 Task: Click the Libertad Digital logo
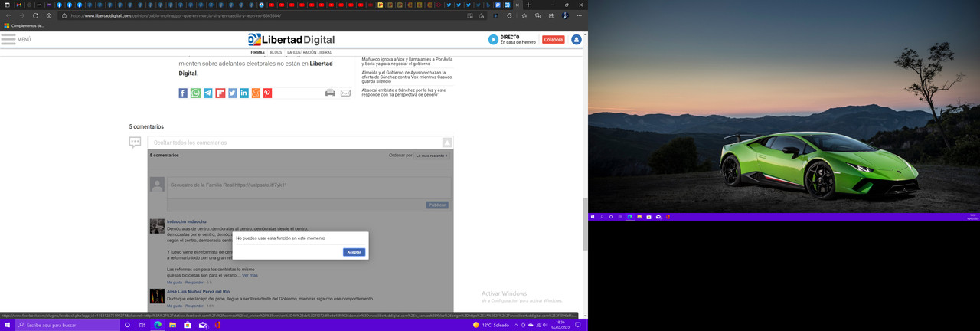291,39
